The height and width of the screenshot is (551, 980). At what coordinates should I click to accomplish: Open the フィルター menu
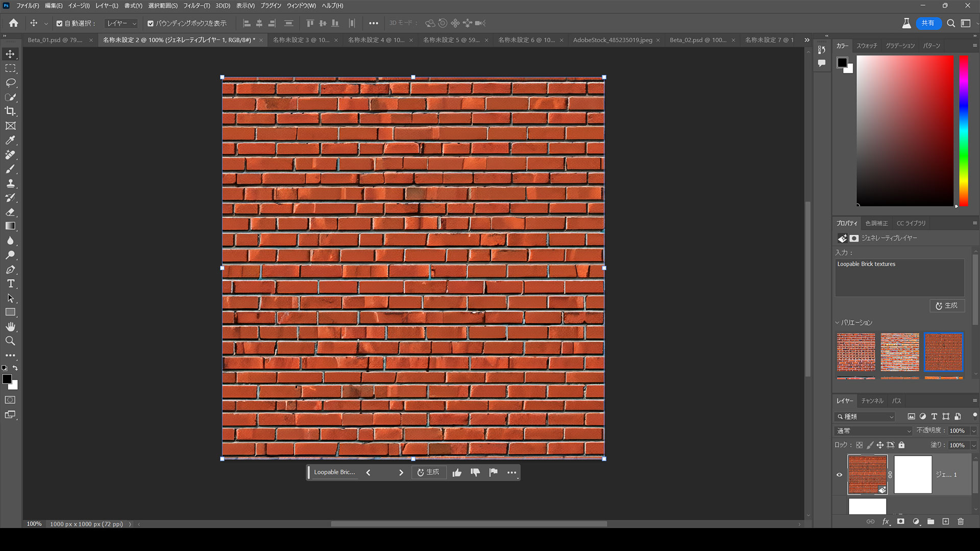click(198, 6)
